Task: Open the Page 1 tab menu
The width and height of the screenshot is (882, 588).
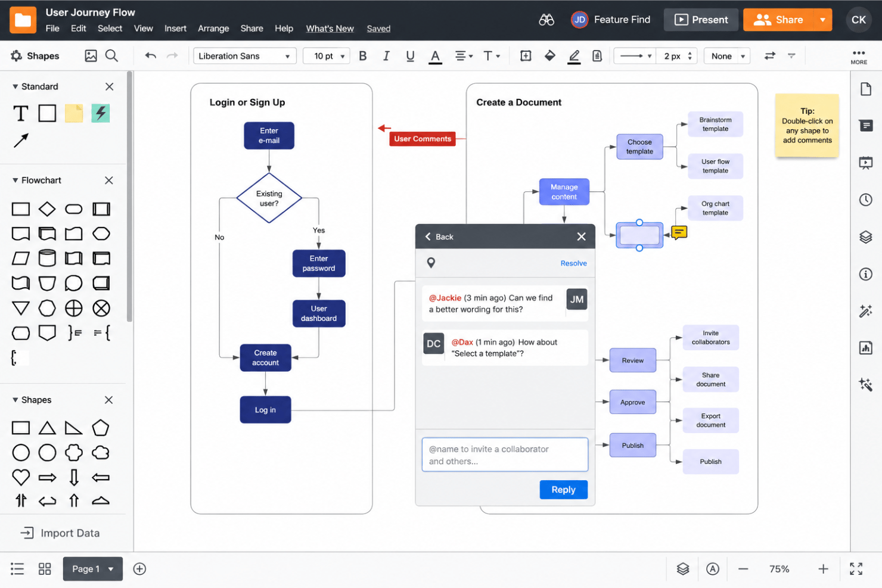Action: pyautogui.click(x=93, y=569)
